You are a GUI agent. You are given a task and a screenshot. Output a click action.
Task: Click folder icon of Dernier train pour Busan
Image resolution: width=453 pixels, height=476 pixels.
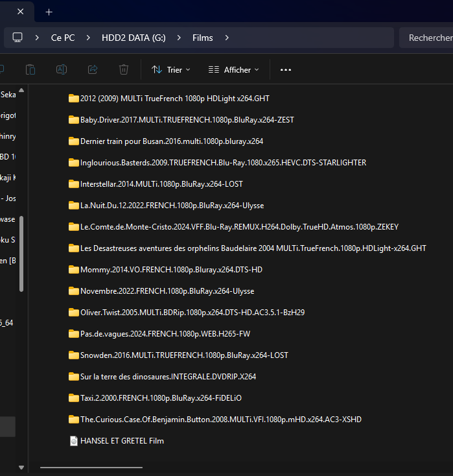click(x=73, y=141)
